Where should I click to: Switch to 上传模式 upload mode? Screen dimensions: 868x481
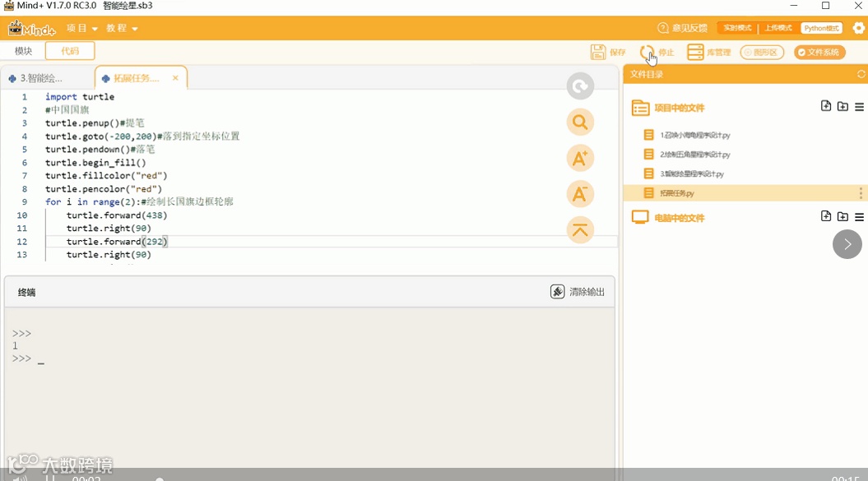(778, 28)
